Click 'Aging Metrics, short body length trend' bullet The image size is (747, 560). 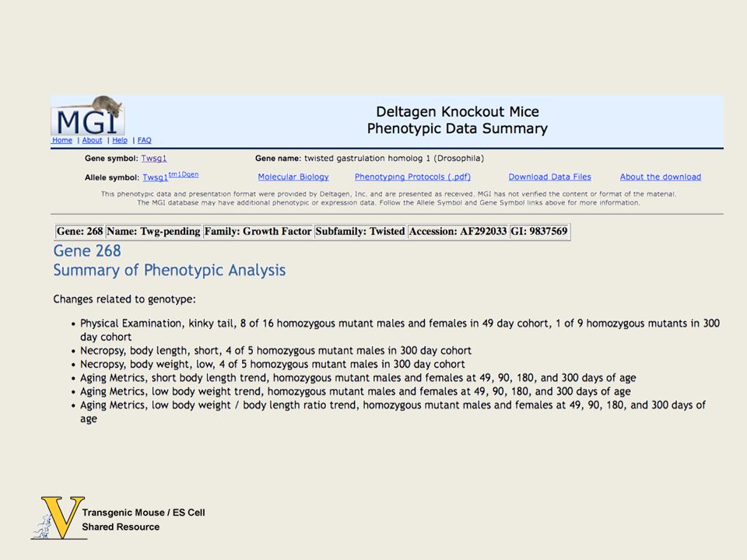tap(358, 378)
